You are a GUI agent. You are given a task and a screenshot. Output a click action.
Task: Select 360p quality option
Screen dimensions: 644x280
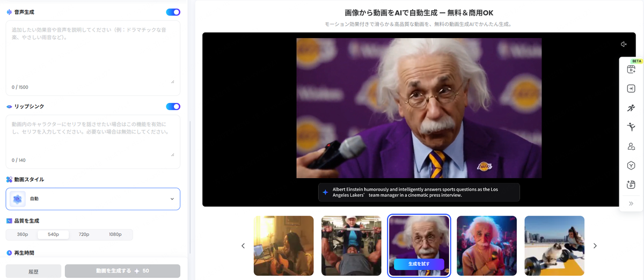(x=22, y=234)
